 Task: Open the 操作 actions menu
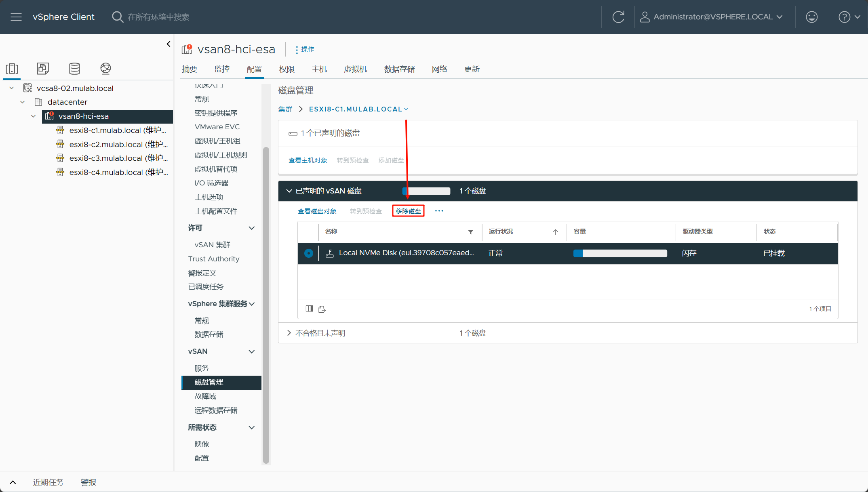(305, 49)
